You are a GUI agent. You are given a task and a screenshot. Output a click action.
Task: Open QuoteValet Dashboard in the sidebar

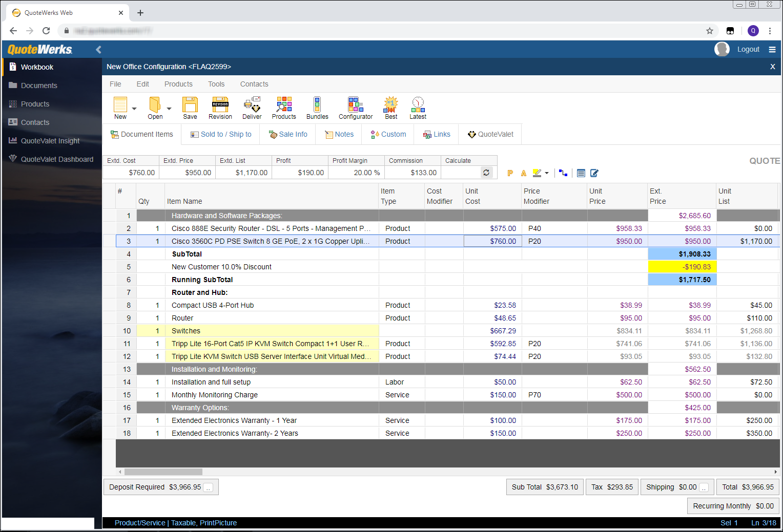tap(52, 159)
